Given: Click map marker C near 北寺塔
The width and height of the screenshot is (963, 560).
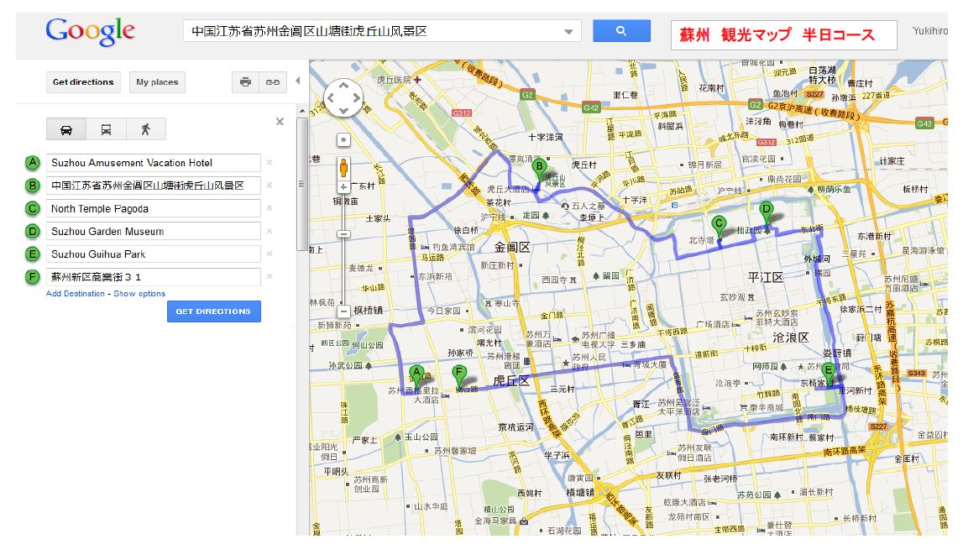Looking at the screenshot, I should click(718, 228).
